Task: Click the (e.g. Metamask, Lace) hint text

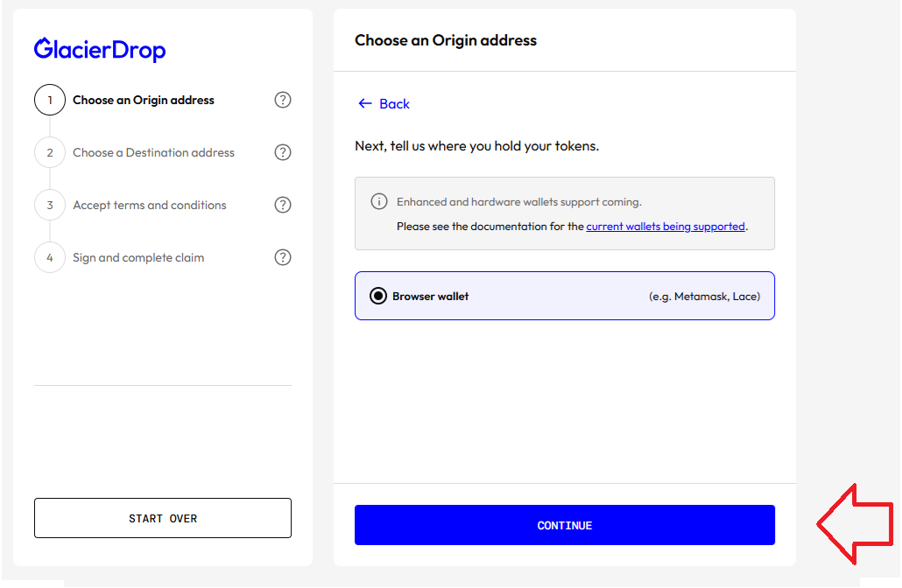Action: [704, 297]
